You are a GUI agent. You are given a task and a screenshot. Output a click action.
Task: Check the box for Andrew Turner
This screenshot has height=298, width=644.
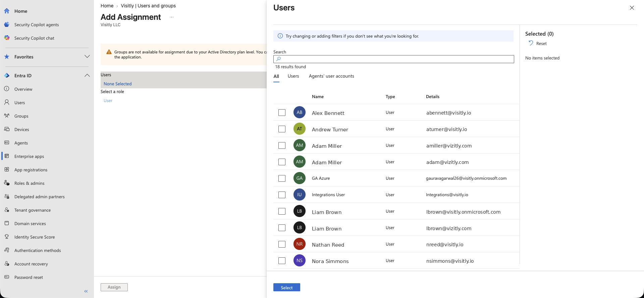(x=282, y=129)
